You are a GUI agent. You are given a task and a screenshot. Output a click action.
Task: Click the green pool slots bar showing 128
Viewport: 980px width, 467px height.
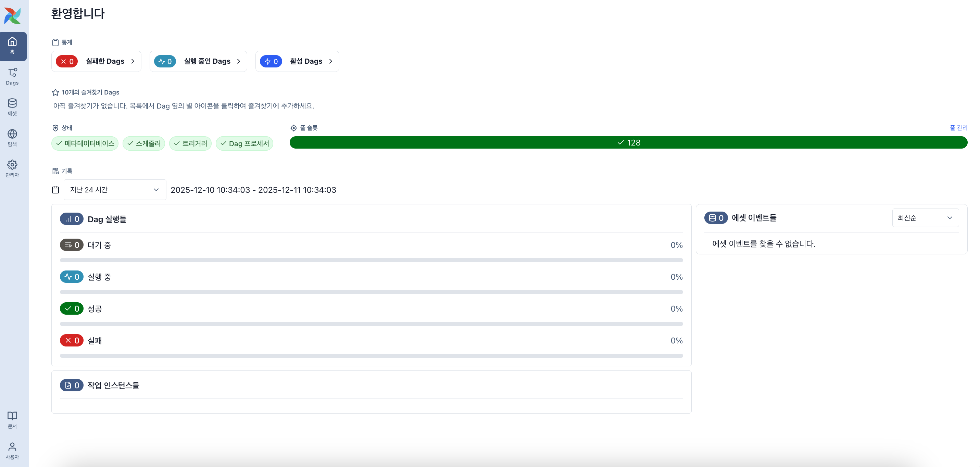pos(628,143)
